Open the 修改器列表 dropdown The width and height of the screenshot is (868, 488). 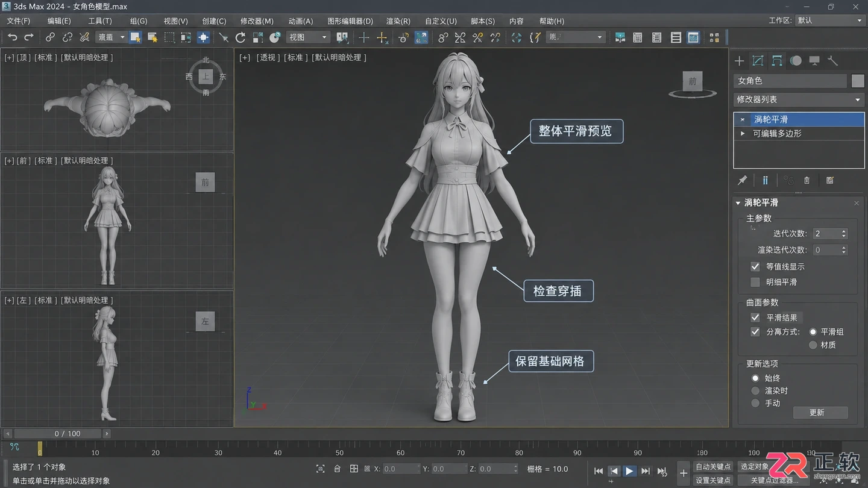coord(799,99)
